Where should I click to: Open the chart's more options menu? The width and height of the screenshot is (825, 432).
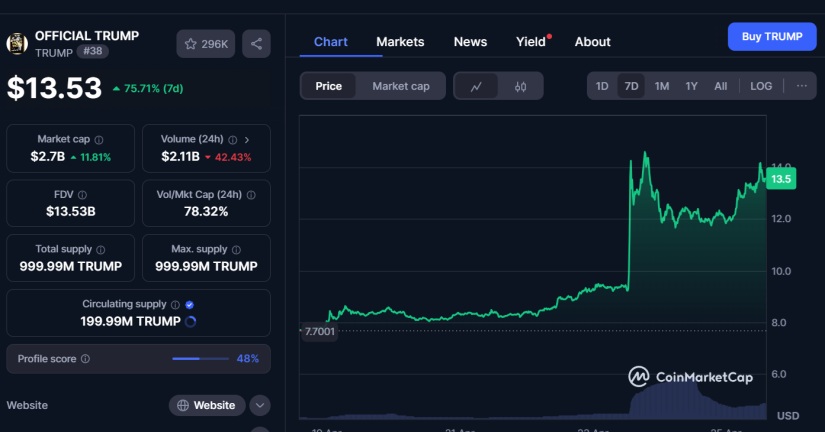point(801,86)
